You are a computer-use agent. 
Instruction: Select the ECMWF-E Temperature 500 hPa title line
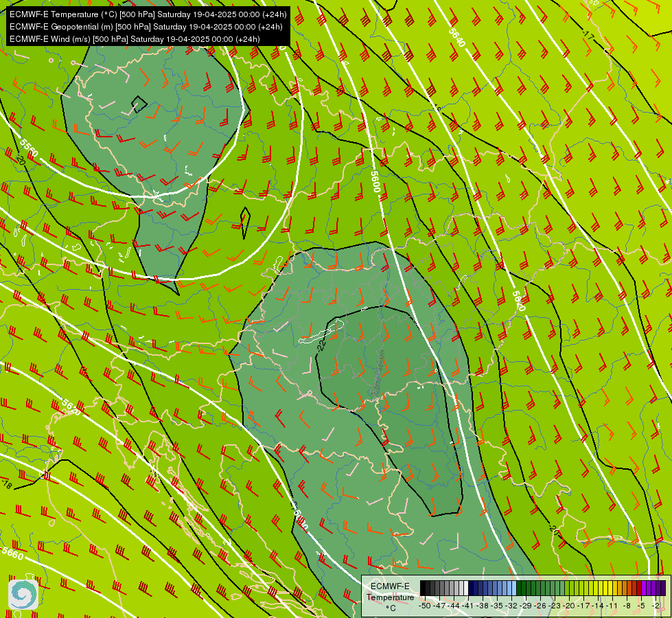148,14
